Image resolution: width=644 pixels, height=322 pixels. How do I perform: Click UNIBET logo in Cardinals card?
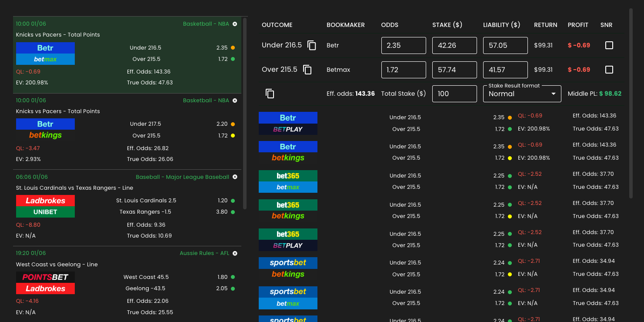(45, 212)
